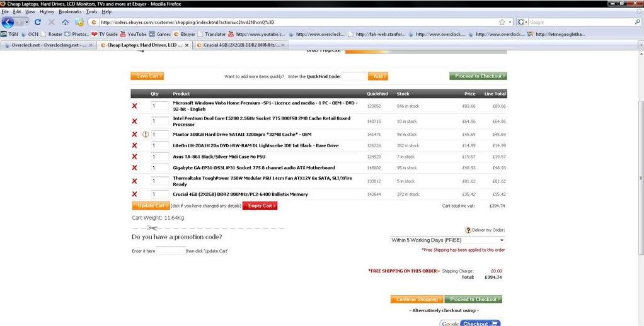
Task: Open the Gigabyte GA-EP31-DS3L motherboard product link
Action: (254, 167)
